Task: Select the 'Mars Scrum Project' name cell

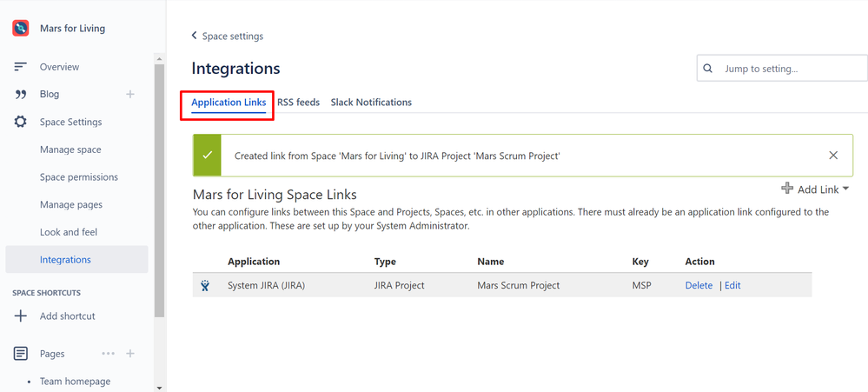Action: click(x=518, y=286)
